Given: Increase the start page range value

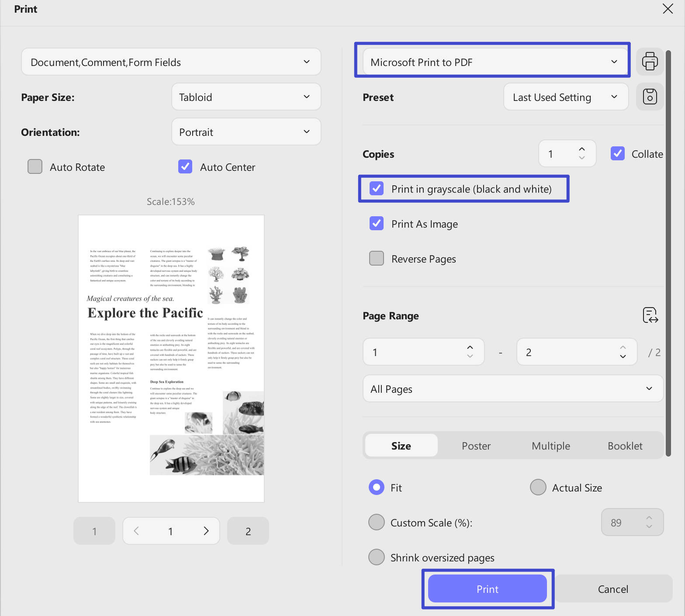Looking at the screenshot, I should [x=470, y=347].
